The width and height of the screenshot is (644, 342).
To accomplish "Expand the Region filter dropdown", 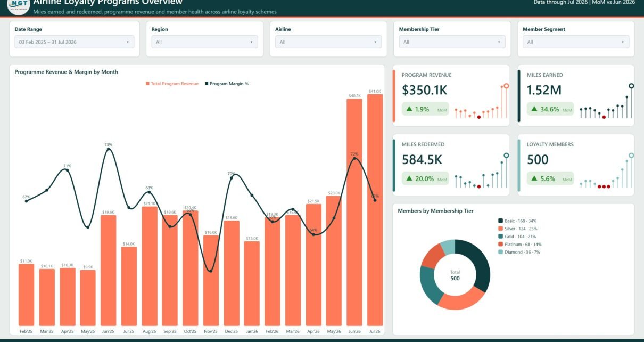I will click(204, 42).
